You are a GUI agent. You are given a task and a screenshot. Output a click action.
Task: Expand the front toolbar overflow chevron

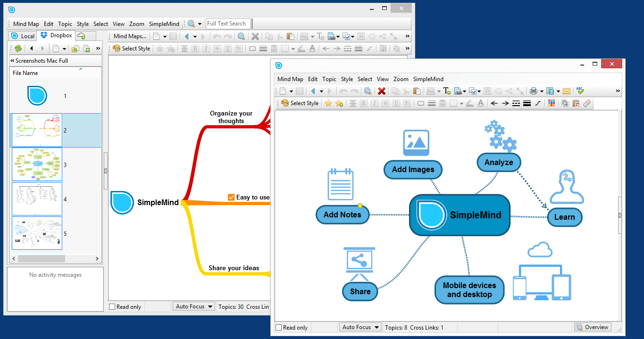tap(618, 91)
